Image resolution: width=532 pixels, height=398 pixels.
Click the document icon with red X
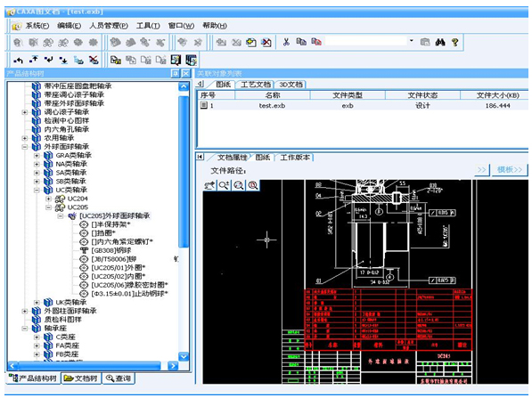[x=266, y=43]
